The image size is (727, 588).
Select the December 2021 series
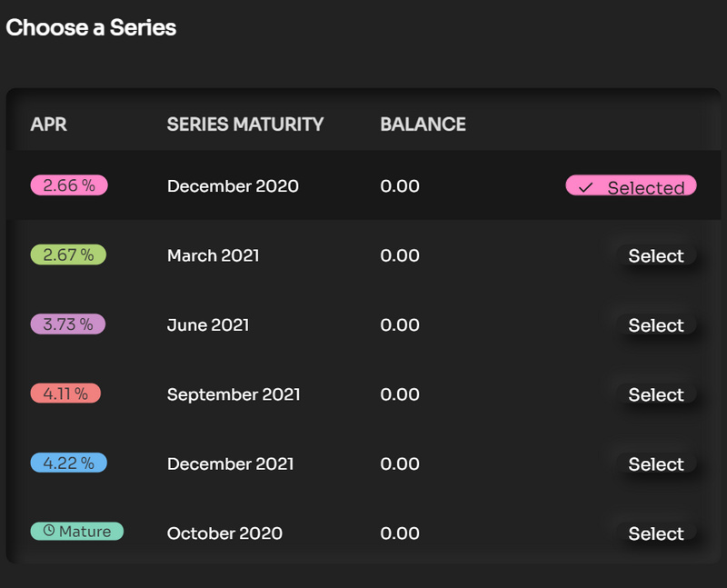tap(655, 464)
